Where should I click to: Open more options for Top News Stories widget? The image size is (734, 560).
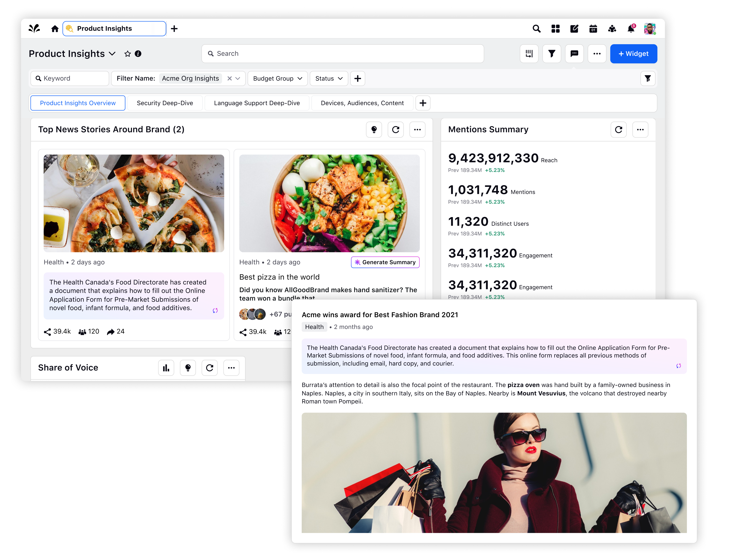pos(417,130)
